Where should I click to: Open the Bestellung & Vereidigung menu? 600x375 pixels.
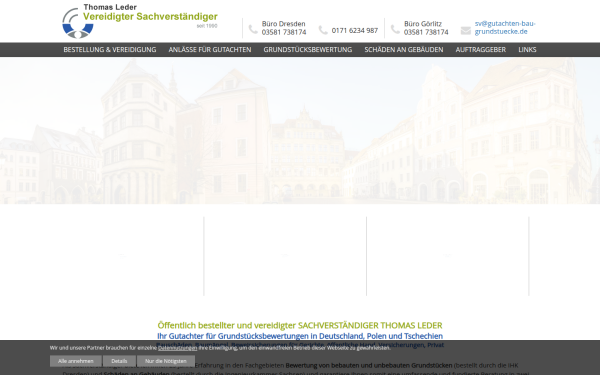coord(110,49)
